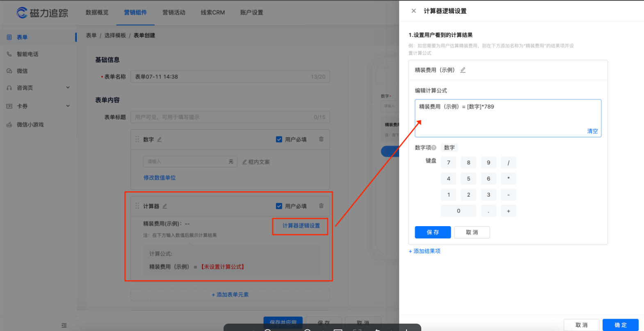Open 计算器逻辑设置 link in calculator card
The height and width of the screenshot is (331, 644).
pos(301,226)
